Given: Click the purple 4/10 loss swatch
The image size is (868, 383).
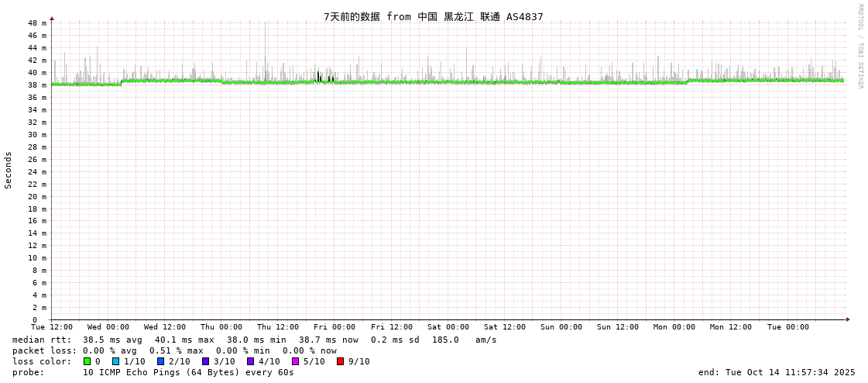Looking at the screenshot, I should coord(250,361).
